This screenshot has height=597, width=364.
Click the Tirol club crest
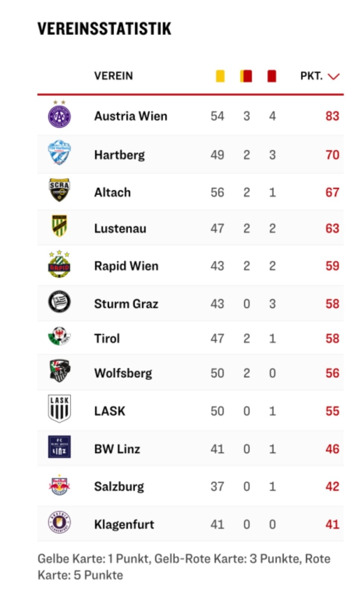(x=59, y=336)
